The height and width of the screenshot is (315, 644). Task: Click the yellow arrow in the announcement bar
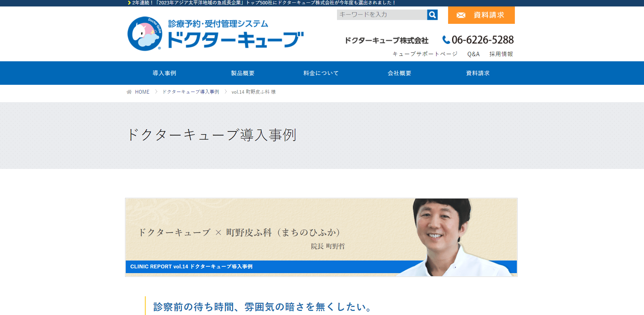tap(129, 3)
